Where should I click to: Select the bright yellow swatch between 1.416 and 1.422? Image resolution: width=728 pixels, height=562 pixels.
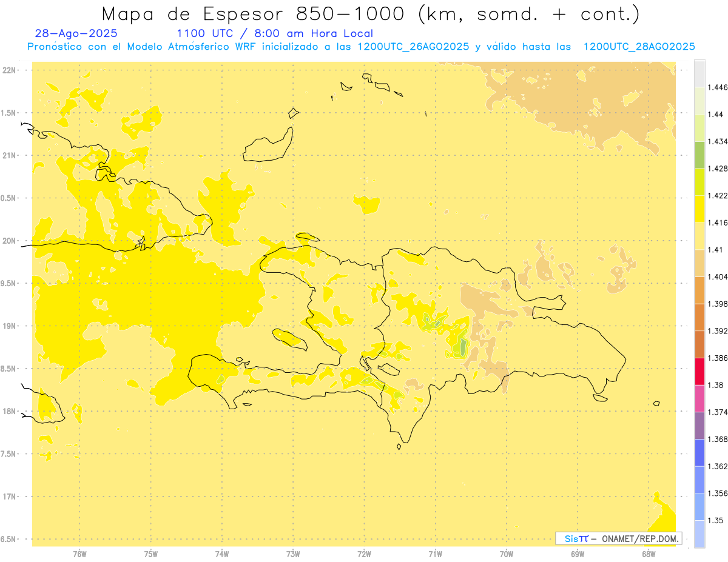tap(699, 209)
